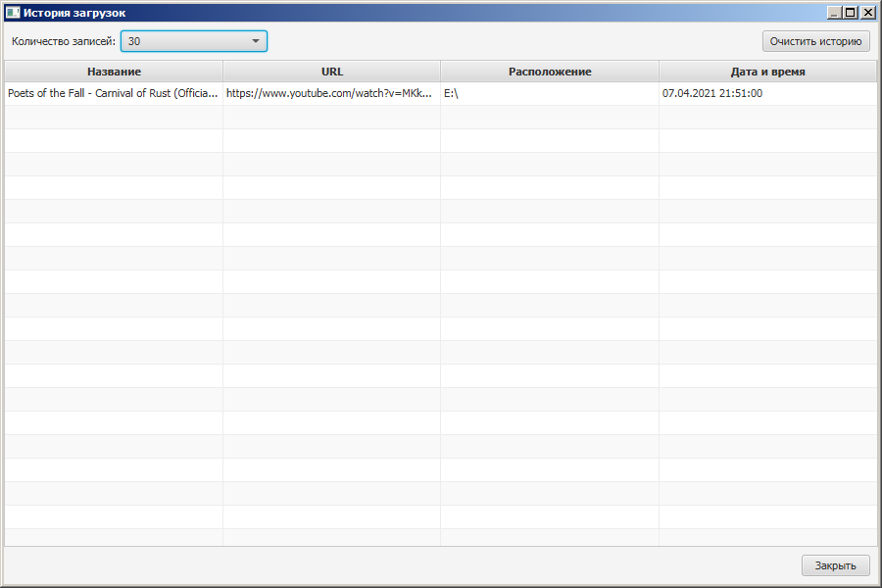882x588 pixels.
Task: Select the youtube.com URL cell
Action: (x=332, y=93)
